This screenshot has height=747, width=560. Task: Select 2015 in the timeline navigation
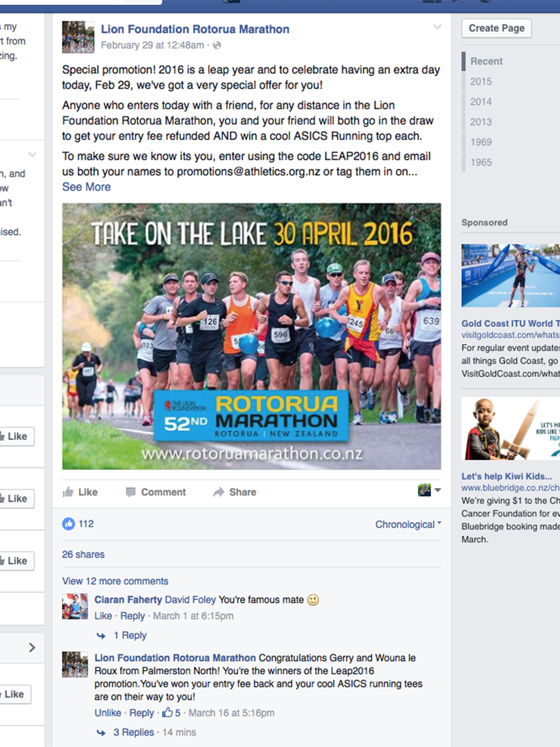click(481, 82)
